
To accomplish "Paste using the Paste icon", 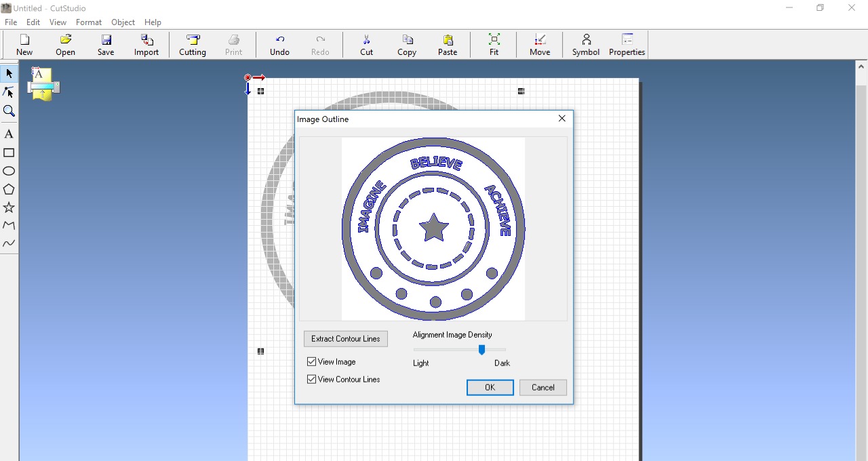I will [448, 45].
